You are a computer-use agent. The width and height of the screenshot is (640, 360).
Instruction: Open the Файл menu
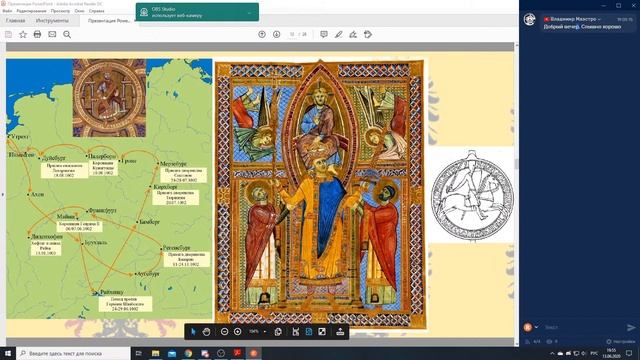coord(7,11)
